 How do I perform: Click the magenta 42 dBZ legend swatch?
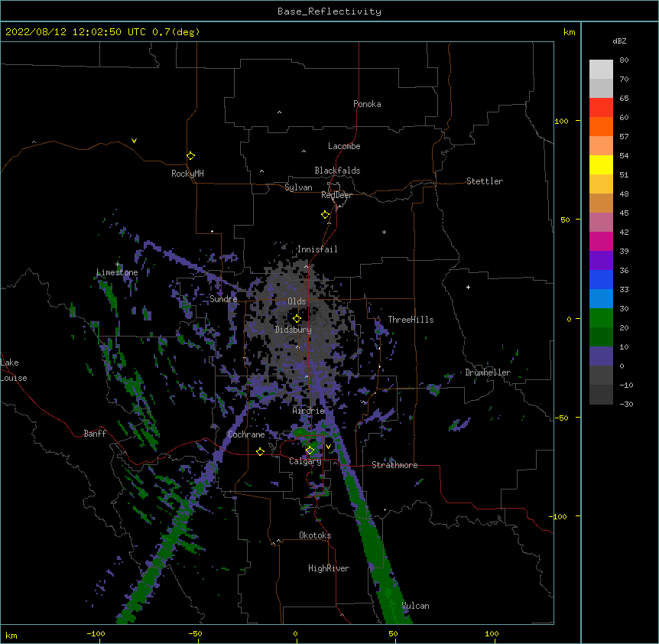[601, 241]
